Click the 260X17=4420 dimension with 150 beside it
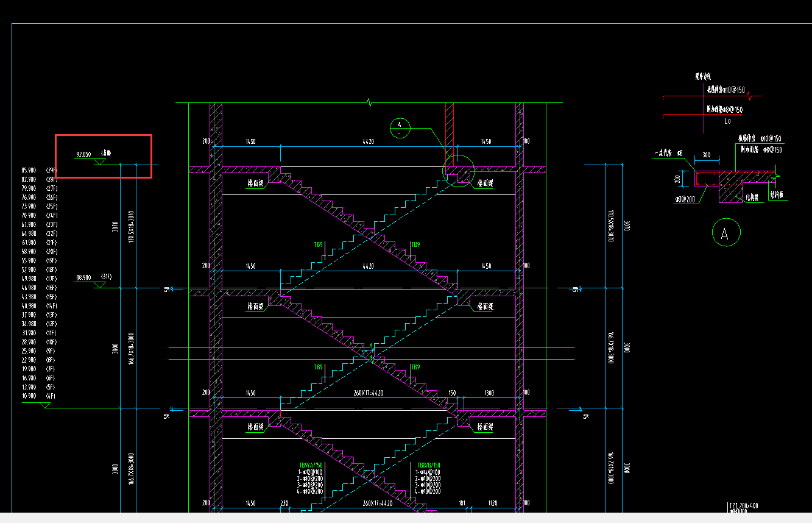The height and width of the screenshot is (523, 812). [369, 393]
